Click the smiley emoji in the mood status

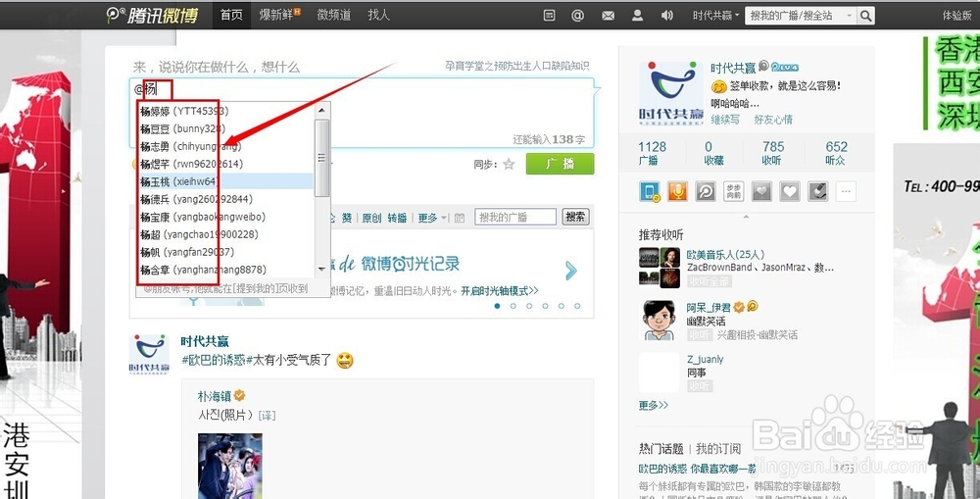(x=718, y=86)
